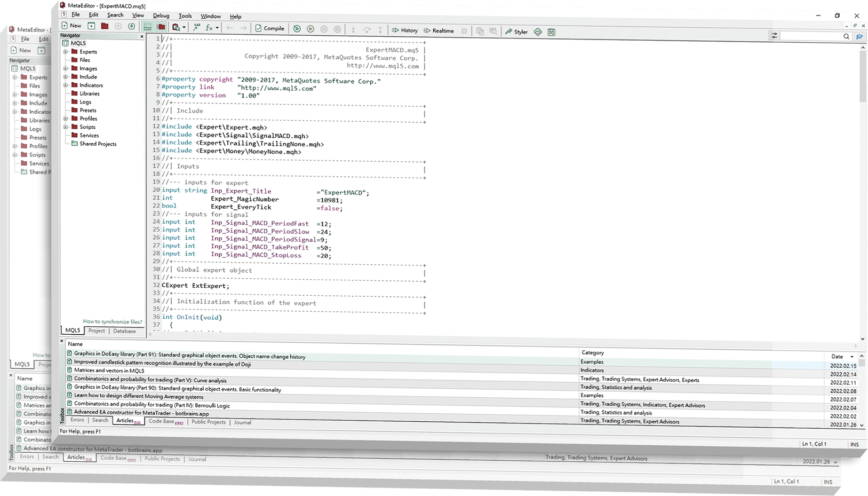Switch to the Project tab in Navigator
868x496 pixels.
(97, 330)
